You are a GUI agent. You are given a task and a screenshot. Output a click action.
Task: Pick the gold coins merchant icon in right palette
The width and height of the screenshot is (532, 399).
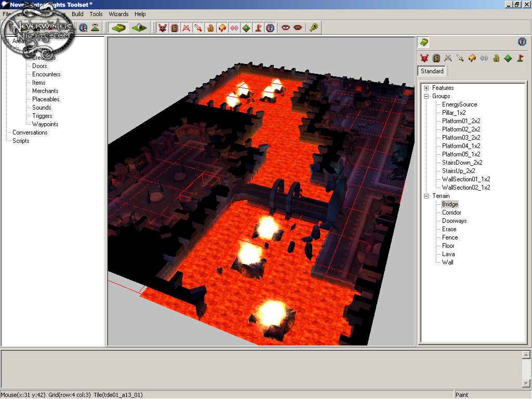[x=496, y=58]
